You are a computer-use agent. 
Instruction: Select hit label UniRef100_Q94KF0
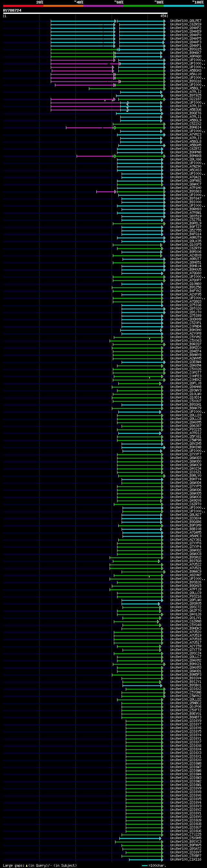pos(186,35)
